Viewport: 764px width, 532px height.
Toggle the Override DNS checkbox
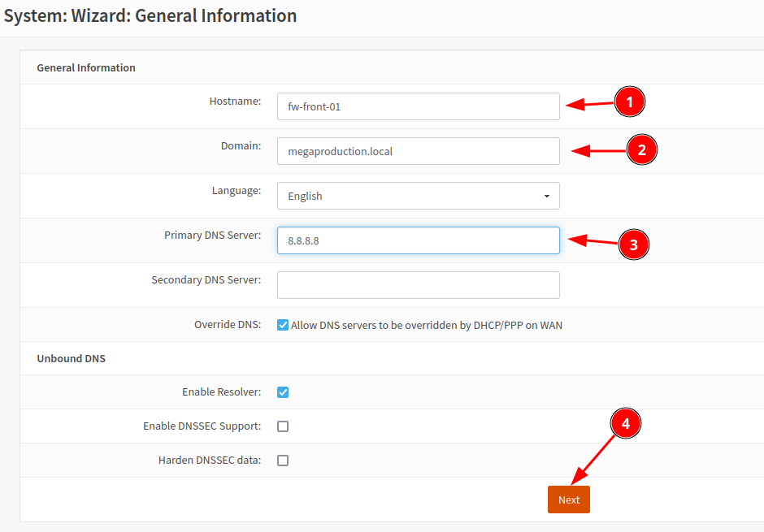(283, 325)
